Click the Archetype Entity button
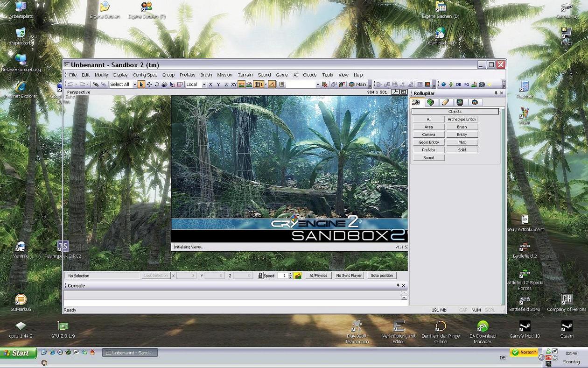The width and height of the screenshot is (588, 368). coord(462,119)
